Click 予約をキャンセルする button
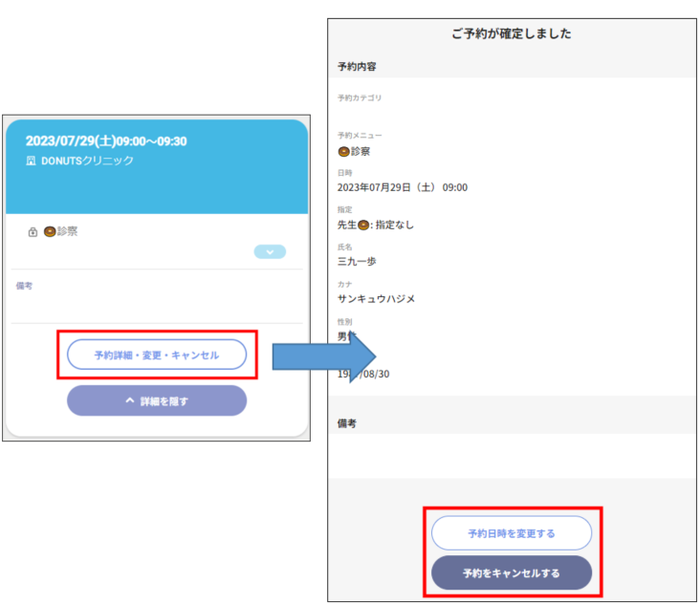This screenshot has height=604, width=700. 512,572
